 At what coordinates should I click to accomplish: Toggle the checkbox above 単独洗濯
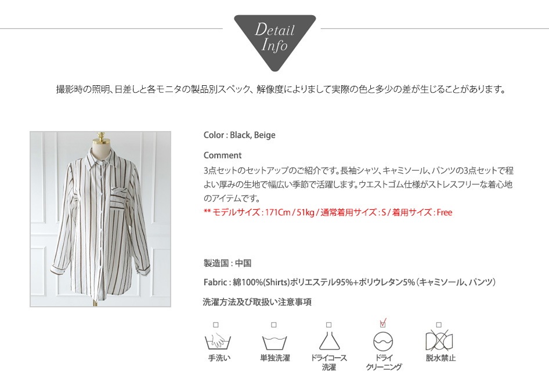274,325
